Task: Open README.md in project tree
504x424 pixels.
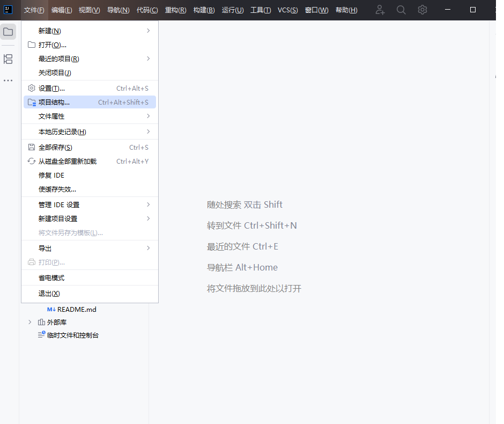Action: click(76, 309)
